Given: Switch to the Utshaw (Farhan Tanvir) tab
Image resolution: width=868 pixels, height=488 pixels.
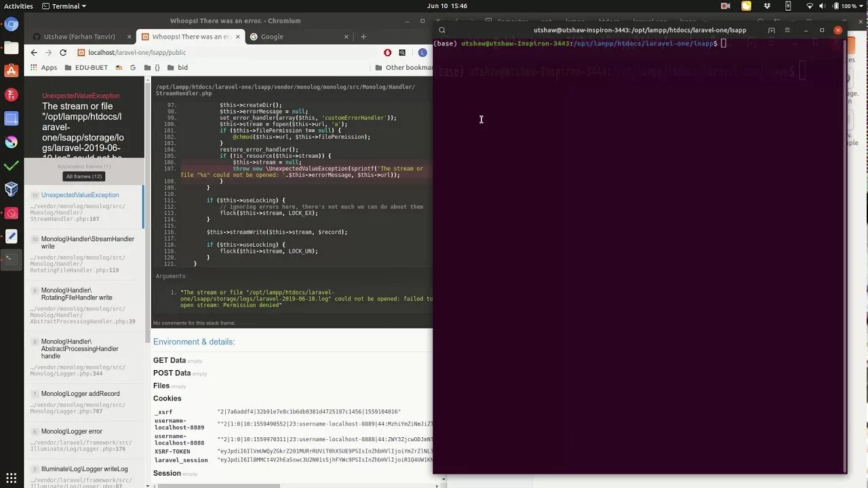Looking at the screenshot, I should click(81, 37).
